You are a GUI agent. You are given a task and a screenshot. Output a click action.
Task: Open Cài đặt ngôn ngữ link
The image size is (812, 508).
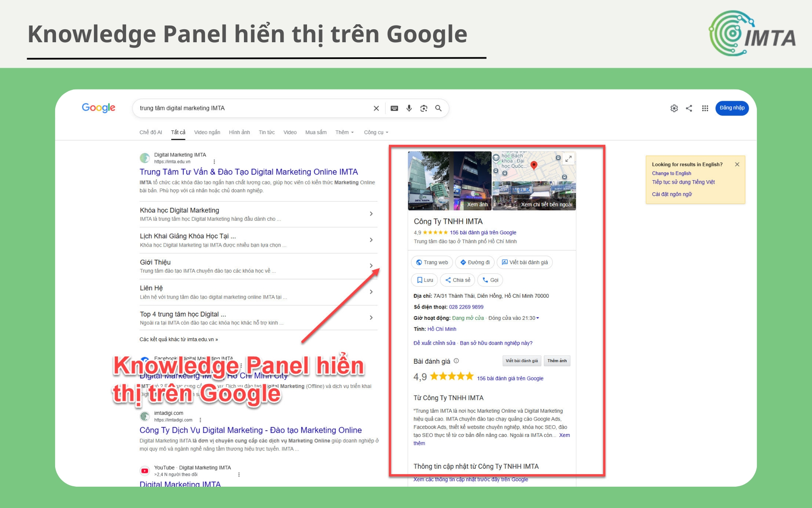click(672, 194)
